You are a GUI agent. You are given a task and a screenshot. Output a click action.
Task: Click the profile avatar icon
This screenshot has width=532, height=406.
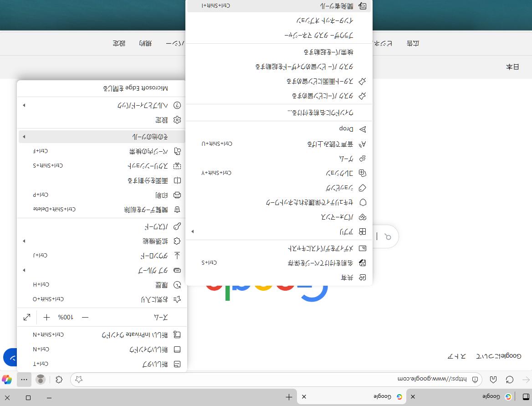coord(41,380)
